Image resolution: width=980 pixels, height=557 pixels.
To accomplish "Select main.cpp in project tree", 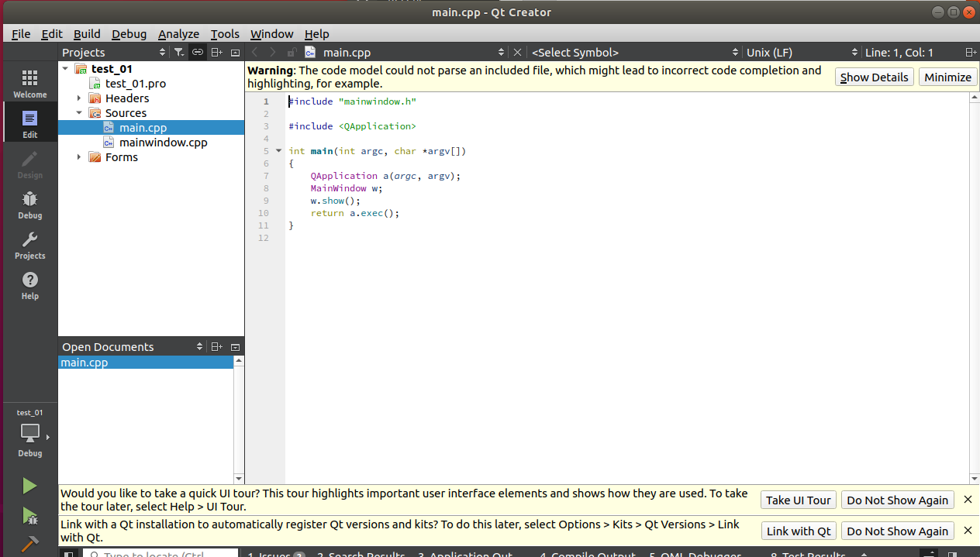I will click(x=143, y=128).
